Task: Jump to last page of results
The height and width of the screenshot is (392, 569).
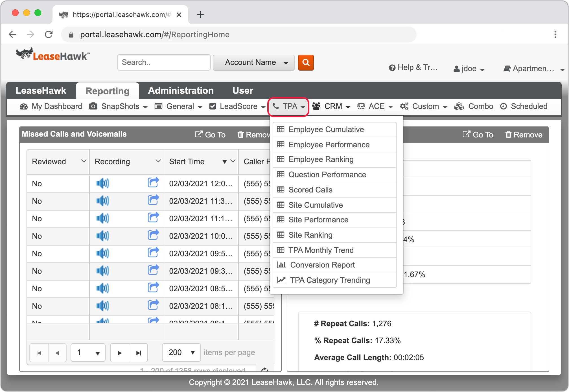Action: tap(138, 353)
